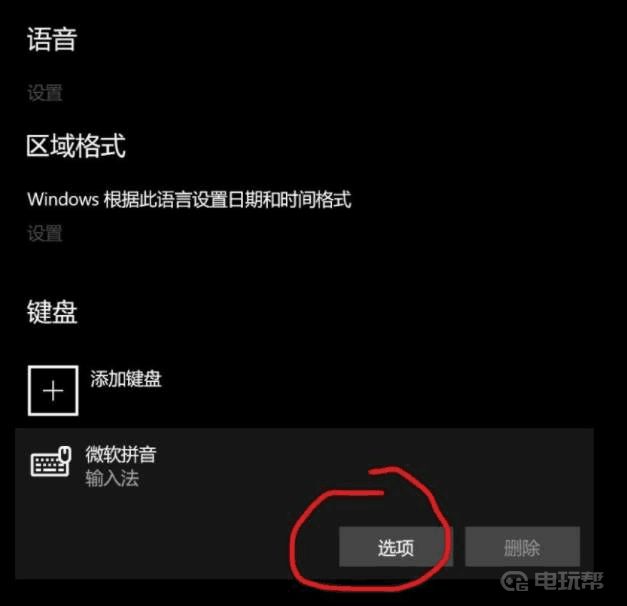Click the 电玩帮 gamepad logo icon
Viewport: 627px width, 606px height.
515,581
